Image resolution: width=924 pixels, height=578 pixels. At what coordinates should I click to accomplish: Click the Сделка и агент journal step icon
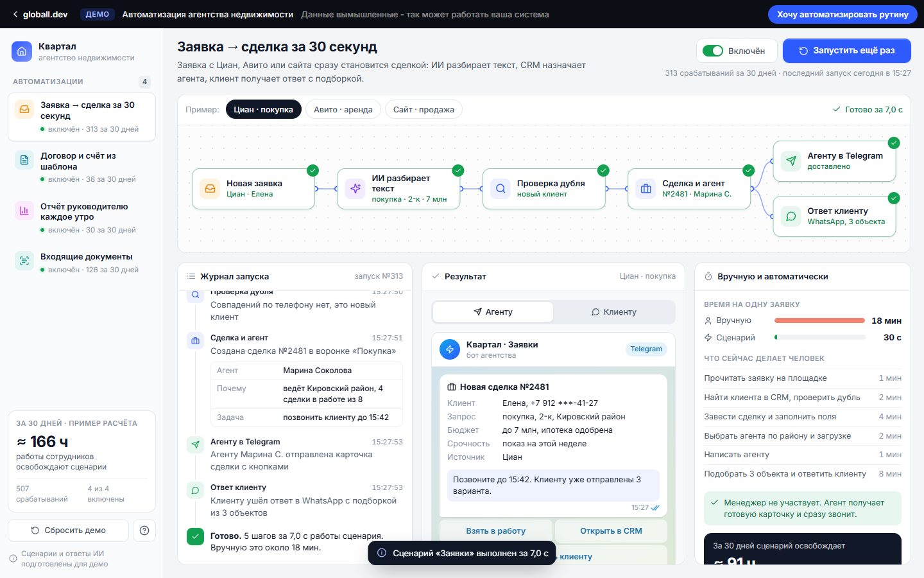point(195,341)
